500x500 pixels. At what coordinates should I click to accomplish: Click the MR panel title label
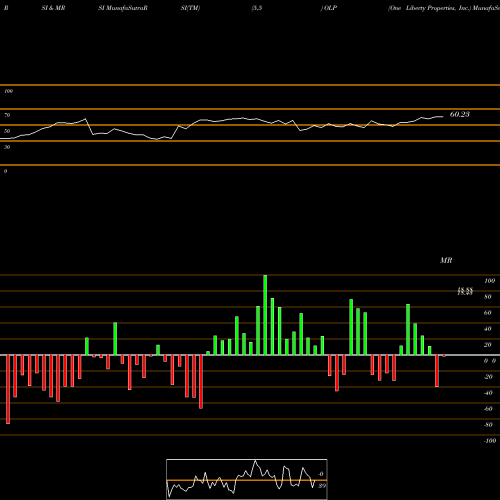point(446,260)
